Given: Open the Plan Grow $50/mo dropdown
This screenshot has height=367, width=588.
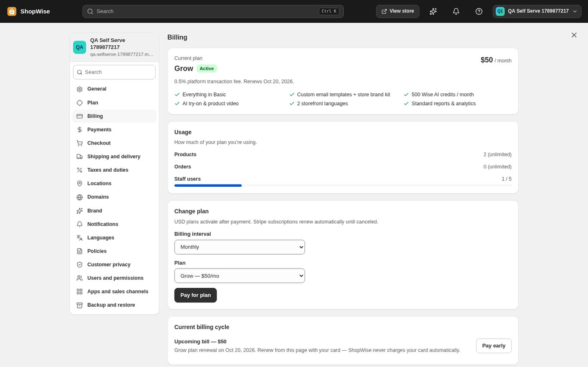Looking at the screenshot, I should [x=240, y=276].
